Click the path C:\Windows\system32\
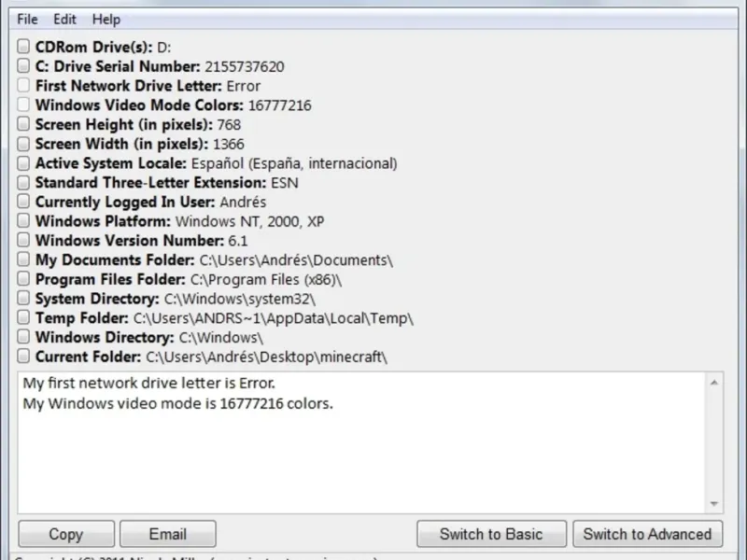This screenshot has height=560, width=747. click(x=240, y=299)
